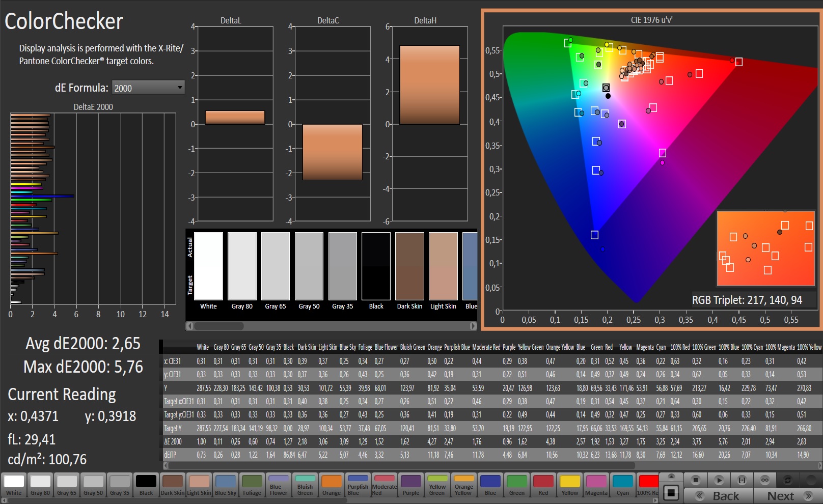Click the Black comparison swatch
Viewport: 823px width, 504px height.
[376, 266]
